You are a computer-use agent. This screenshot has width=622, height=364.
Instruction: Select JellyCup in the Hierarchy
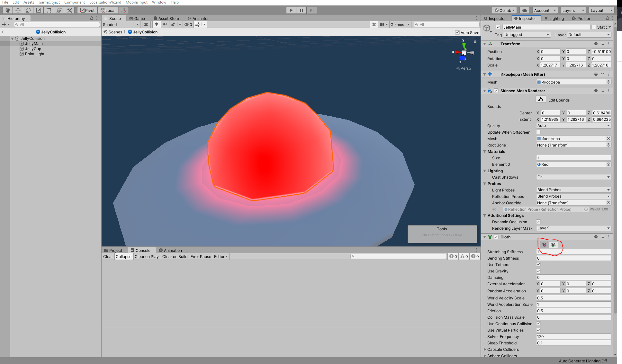(x=33, y=49)
